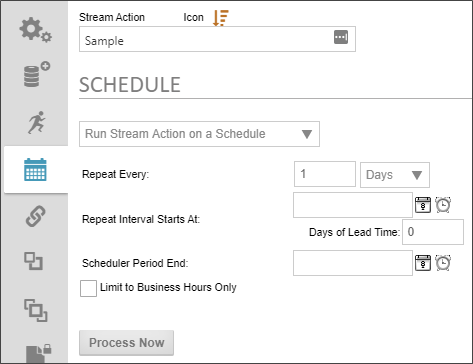
Task: Open the chain link sidebar icon
Action: (x=36, y=216)
